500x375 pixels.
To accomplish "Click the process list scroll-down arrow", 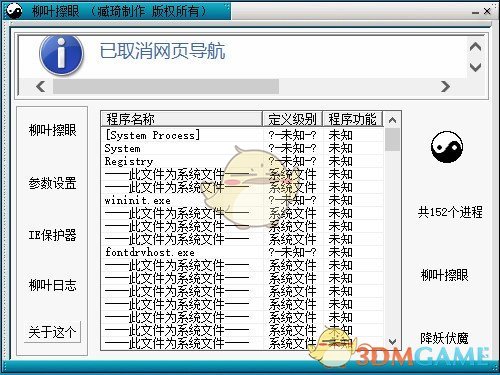I will pos(392,341).
